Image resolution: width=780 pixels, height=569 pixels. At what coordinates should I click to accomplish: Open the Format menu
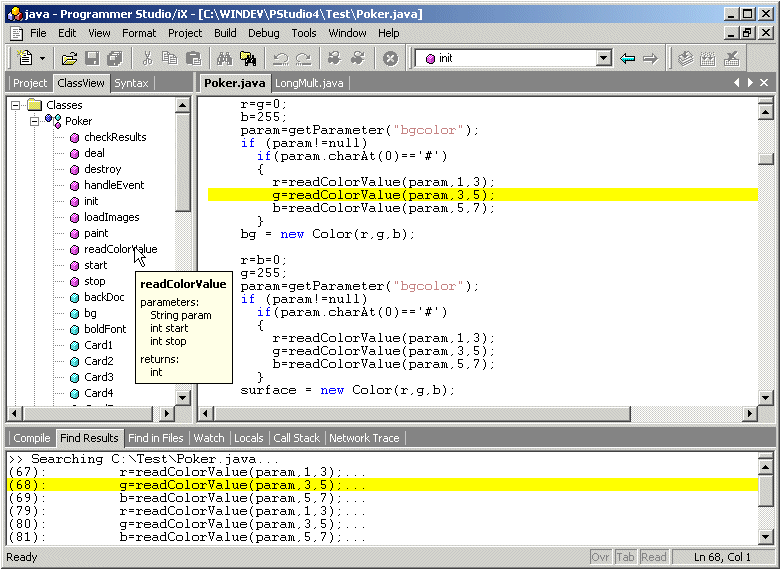(139, 33)
